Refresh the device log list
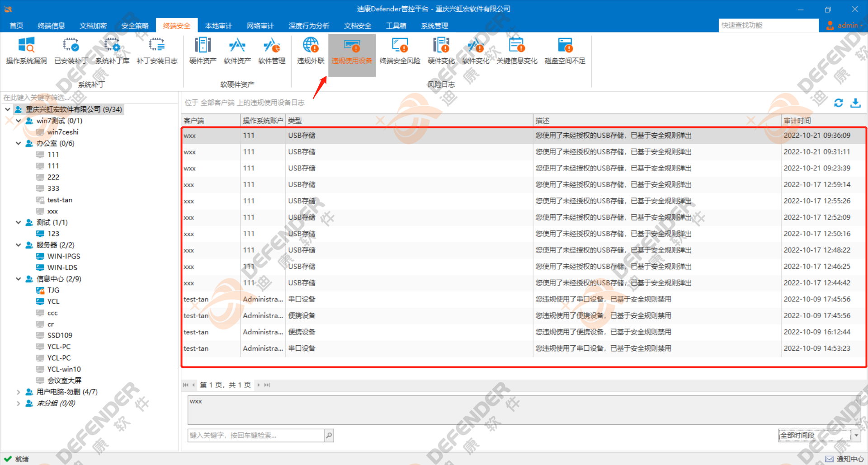This screenshot has width=868, height=465. point(839,103)
